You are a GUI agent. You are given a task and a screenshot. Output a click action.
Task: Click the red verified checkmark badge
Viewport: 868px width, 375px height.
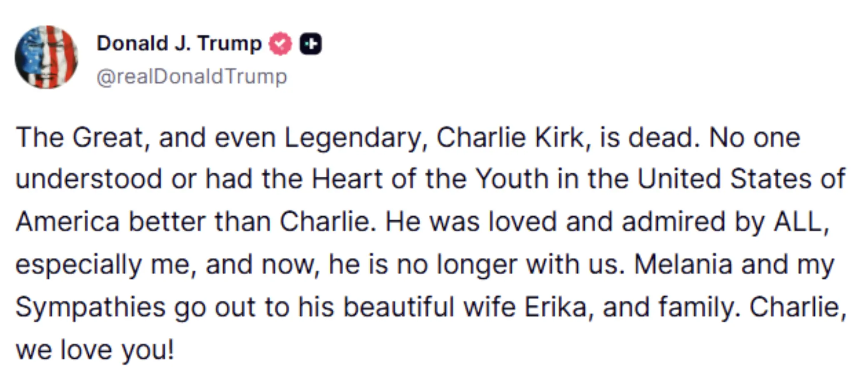click(x=280, y=44)
